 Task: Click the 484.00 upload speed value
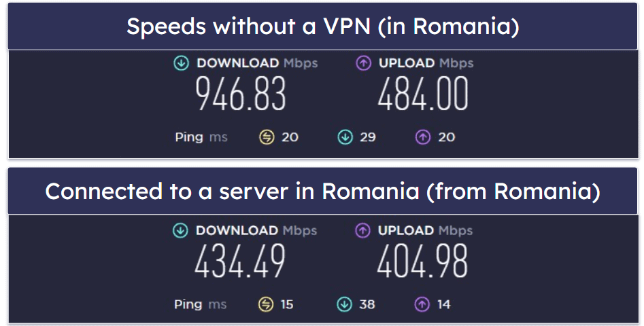(x=423, y=95)
